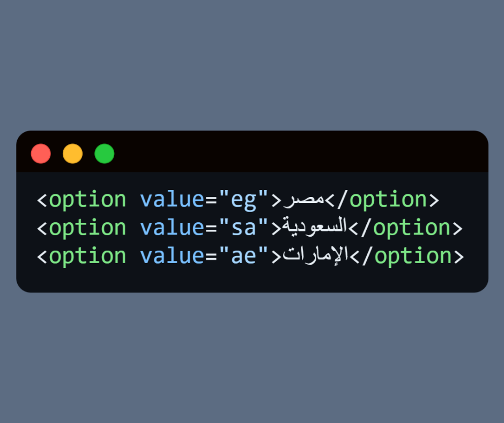Click the red close dot
Image resolution: width=504 pixels, height=423 pixels.
pos(41,154)
